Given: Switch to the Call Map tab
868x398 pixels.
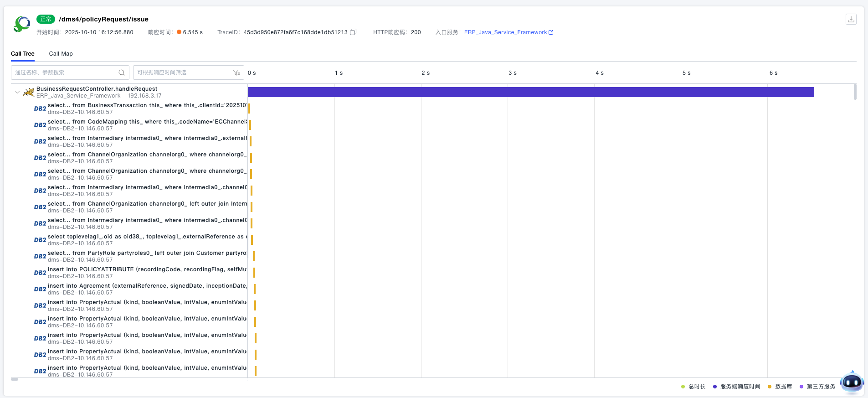Looking at the screenshot, I should tap(61, 54).
